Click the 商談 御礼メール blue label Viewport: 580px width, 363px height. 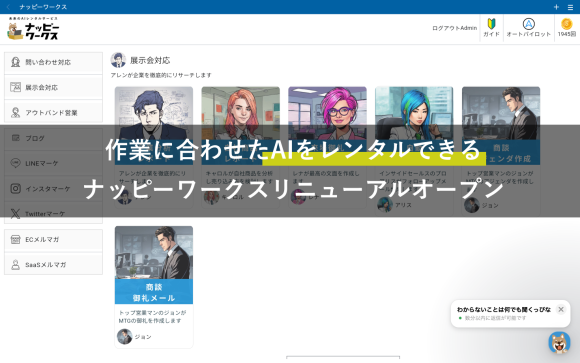click(154, 292)
